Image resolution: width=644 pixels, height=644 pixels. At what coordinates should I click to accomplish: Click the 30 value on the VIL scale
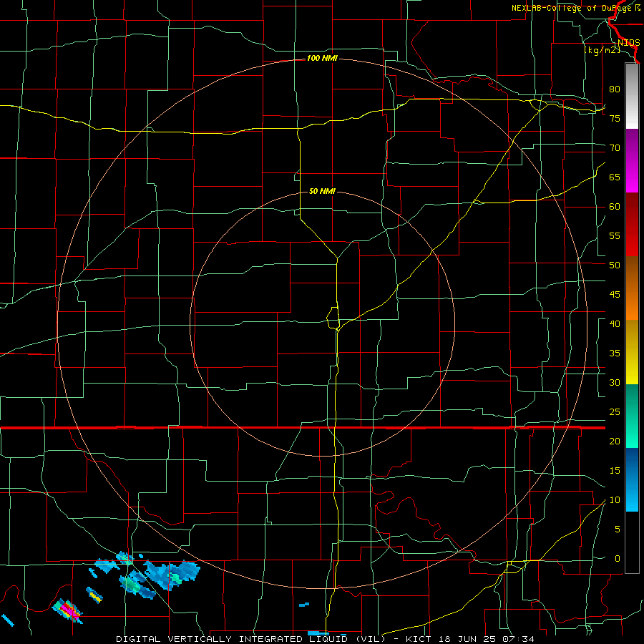615,382
